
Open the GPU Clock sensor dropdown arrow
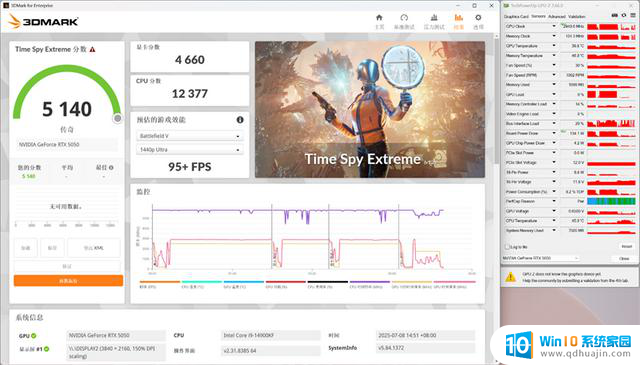554,26
